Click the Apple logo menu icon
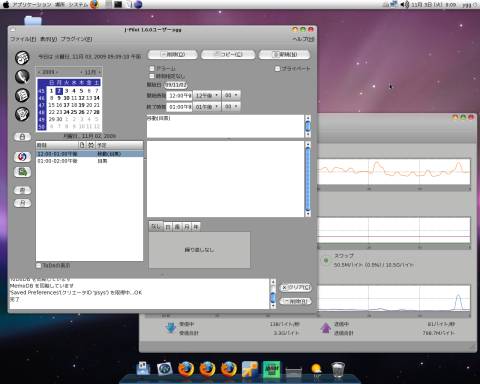Screen dimensions: 480x384 pyautogui.click(x=5, y=4)
